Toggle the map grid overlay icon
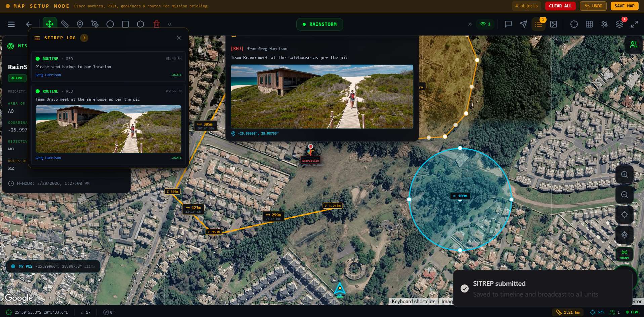This screenshot has width=644, height=317. [589, 24]
